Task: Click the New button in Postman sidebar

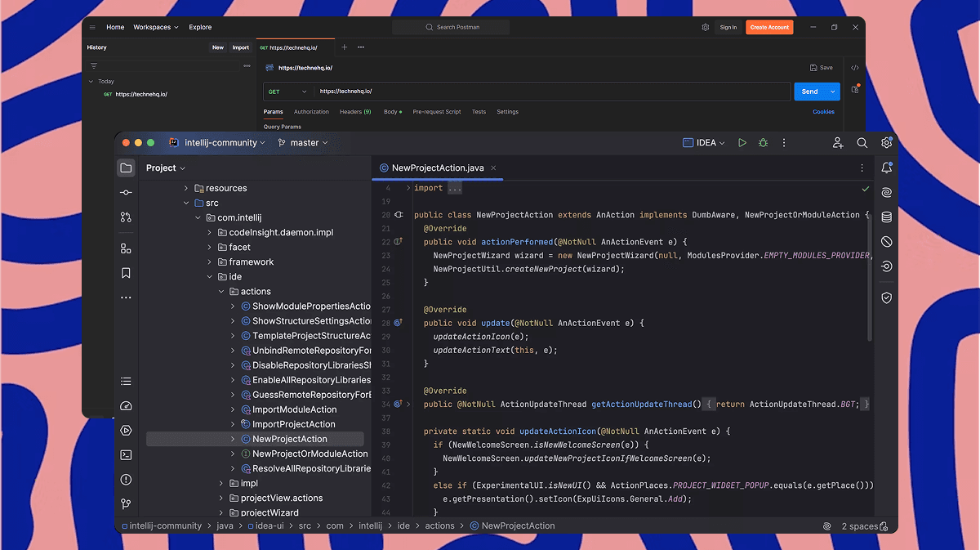Action: click(218, 47)
